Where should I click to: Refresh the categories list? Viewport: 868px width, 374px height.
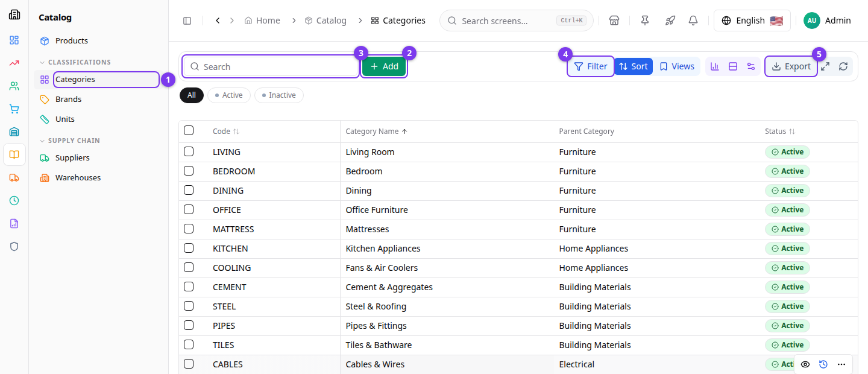843,66
